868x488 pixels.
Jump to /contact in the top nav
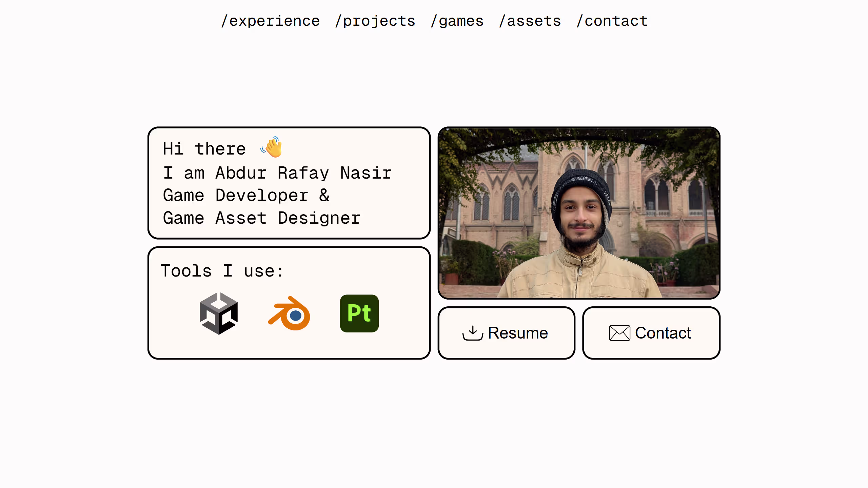[x=612, y=21]
